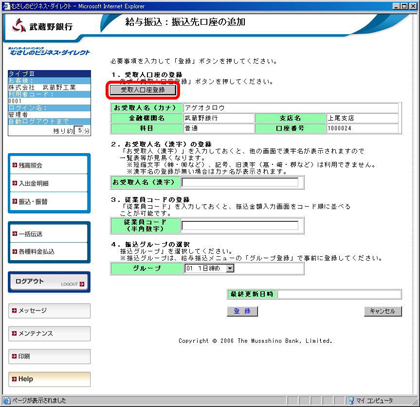
Task: Click the 登録 submit button
Action: pyautogui.click(x=242, y=311)
